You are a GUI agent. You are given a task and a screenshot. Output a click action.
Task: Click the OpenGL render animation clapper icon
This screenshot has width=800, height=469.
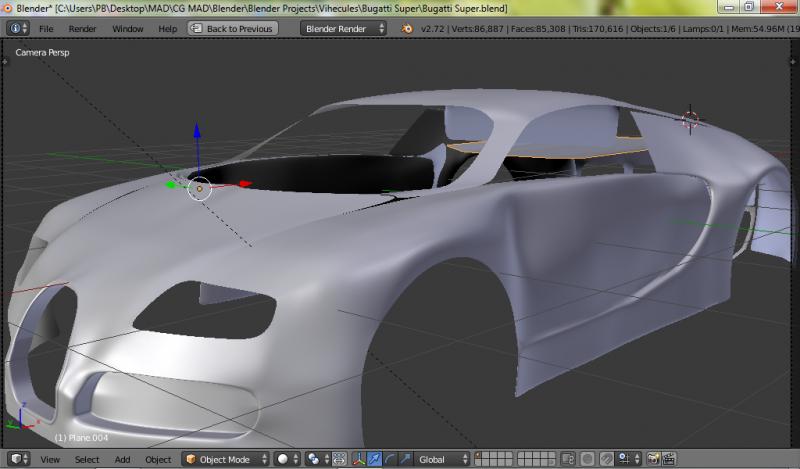(668, 459)
